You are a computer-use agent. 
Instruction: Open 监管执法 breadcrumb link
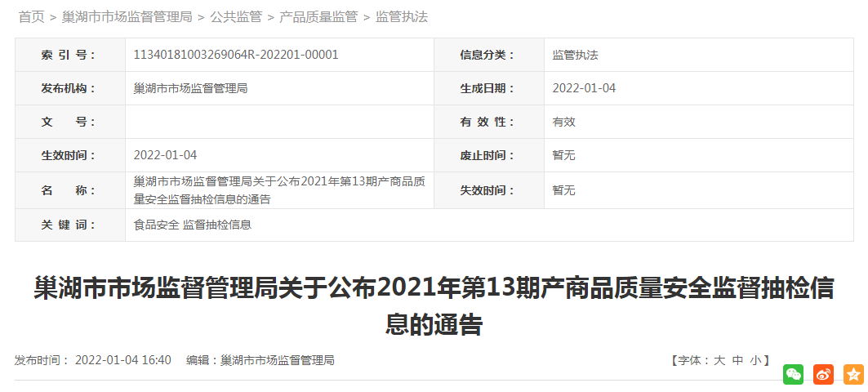point(402,17)
